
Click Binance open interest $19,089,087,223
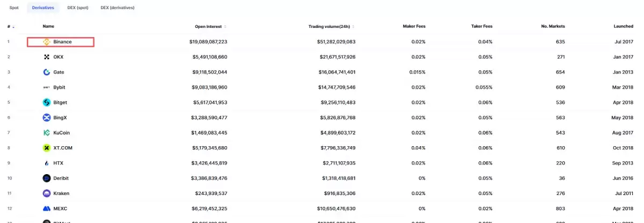tap(208, 42)
